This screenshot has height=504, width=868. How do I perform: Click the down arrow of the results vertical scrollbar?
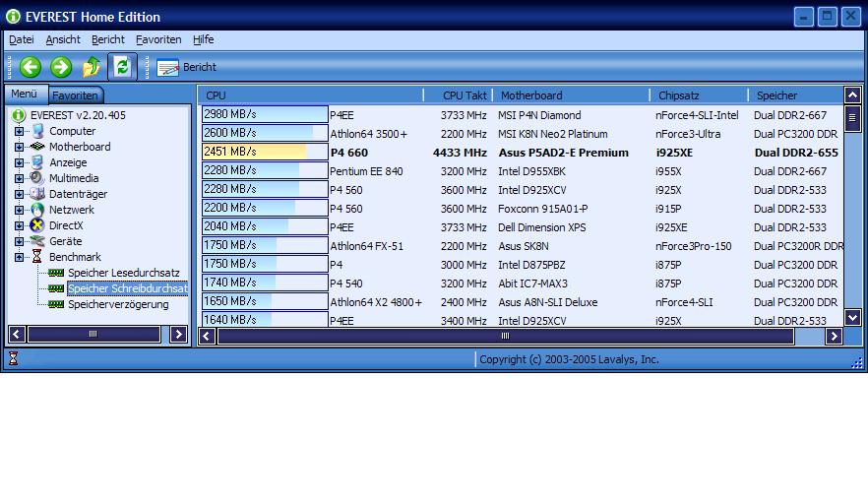point(852,317)
